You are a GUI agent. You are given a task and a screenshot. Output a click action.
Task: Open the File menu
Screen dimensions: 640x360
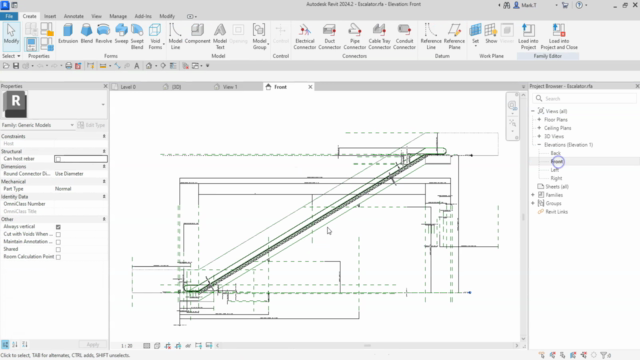9,16
